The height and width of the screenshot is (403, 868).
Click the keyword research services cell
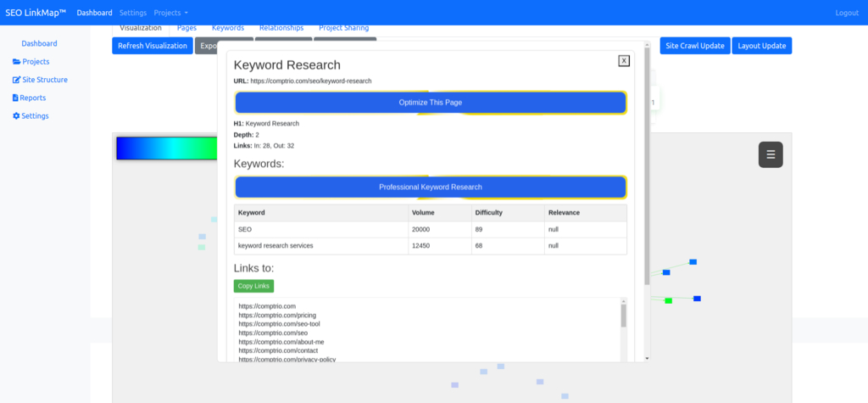[x=321, y=245]
